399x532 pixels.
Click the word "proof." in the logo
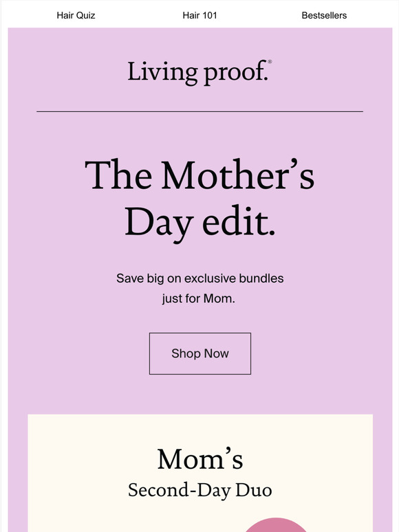click(236, 73)
